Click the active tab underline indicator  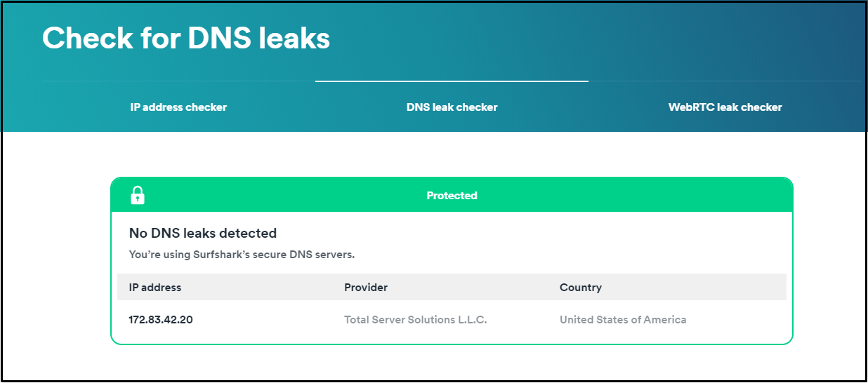tap(452, 81)
